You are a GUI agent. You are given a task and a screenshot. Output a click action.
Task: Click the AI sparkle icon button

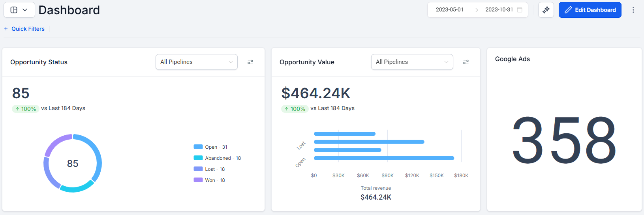pos(546,10)
